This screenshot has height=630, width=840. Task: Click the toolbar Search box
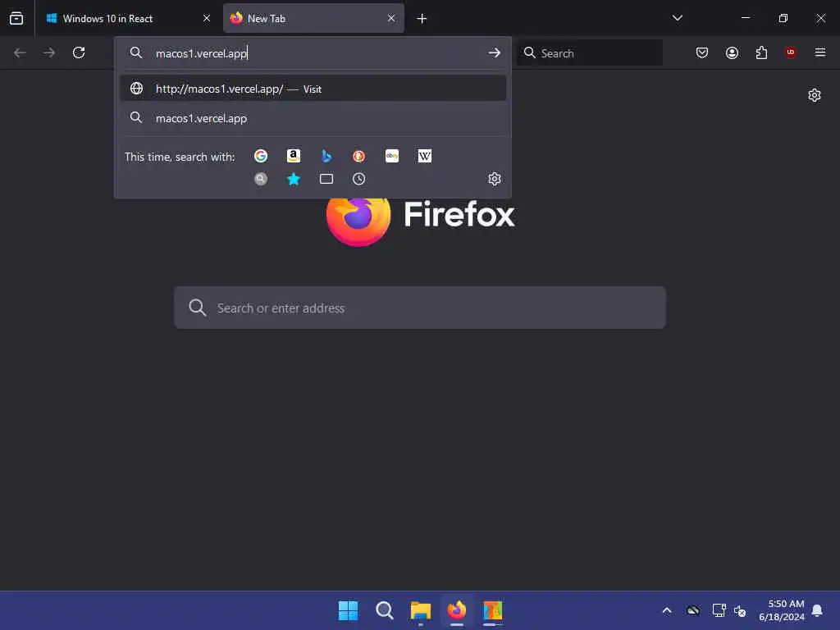[590, 53]
